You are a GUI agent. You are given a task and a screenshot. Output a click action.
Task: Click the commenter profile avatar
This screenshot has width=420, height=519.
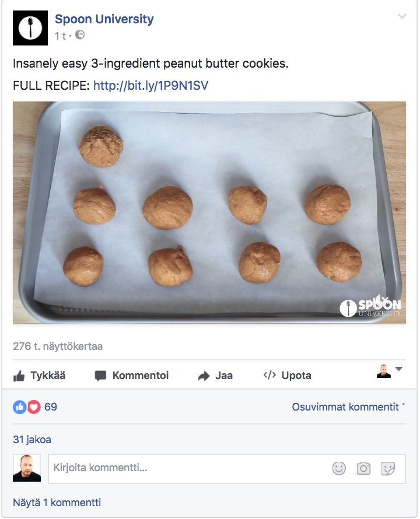click(x=27, y=468)
